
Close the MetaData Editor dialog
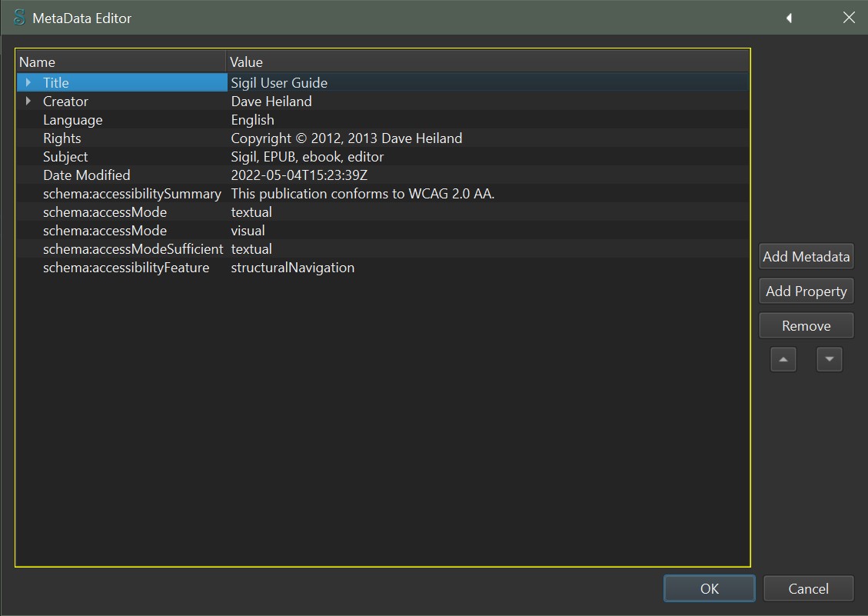[849, 18]
